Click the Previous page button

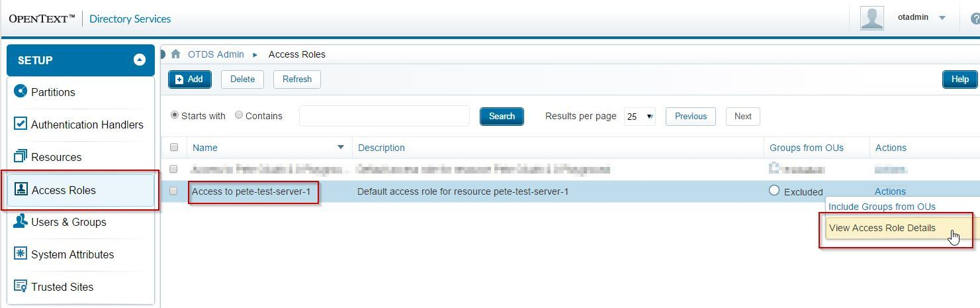(691, 116)
